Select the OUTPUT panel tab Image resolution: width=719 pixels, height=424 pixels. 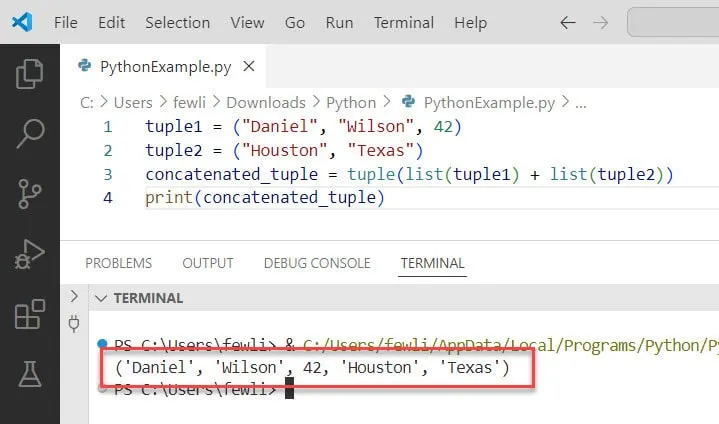pos(208,263)
